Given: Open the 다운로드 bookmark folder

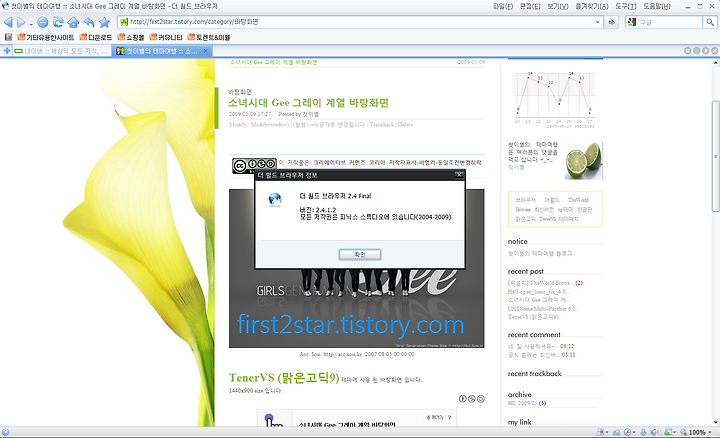Looking at the screenshot, I should pos(96,37).
